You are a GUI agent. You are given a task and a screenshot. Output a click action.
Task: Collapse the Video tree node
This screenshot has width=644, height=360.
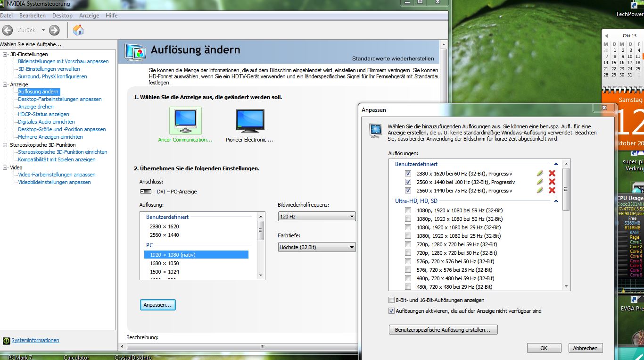5,167
